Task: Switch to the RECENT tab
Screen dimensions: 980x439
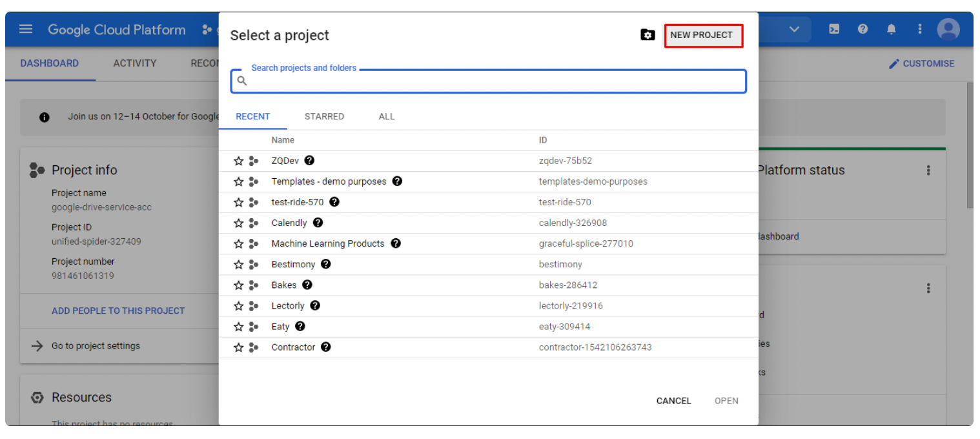Action: [x=253, y=116]
